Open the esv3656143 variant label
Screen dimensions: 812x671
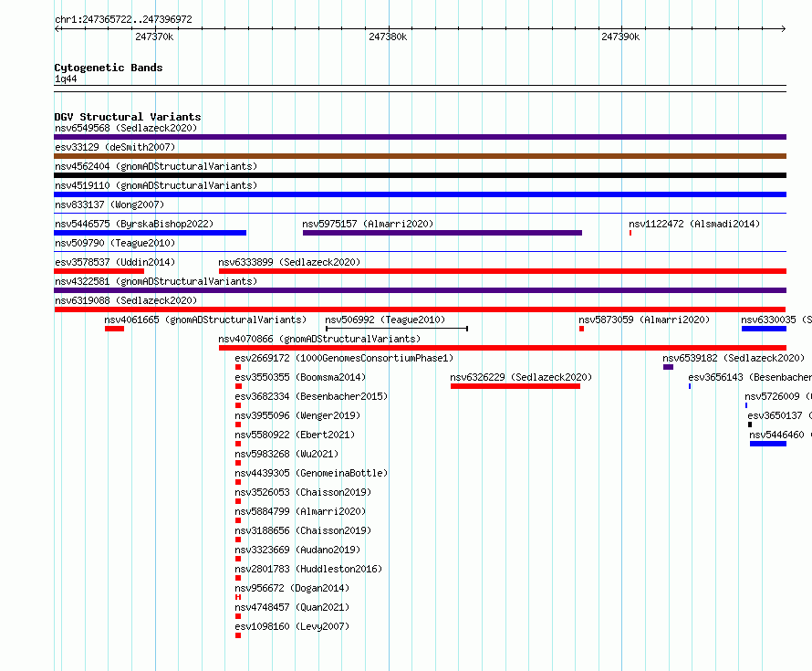(750, 377)
